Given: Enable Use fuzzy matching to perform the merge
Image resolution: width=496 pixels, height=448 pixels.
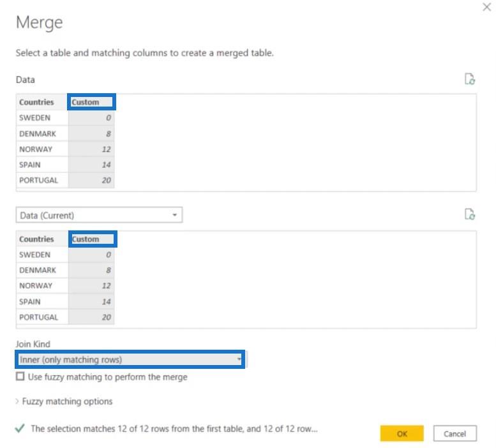Looking at the screenshot, I should (x=20, y=377).
